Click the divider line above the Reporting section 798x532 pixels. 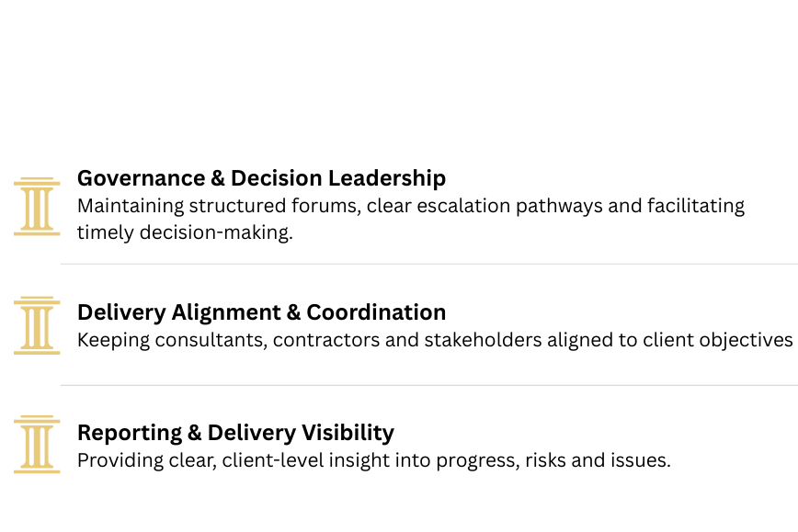pos(428,385)
